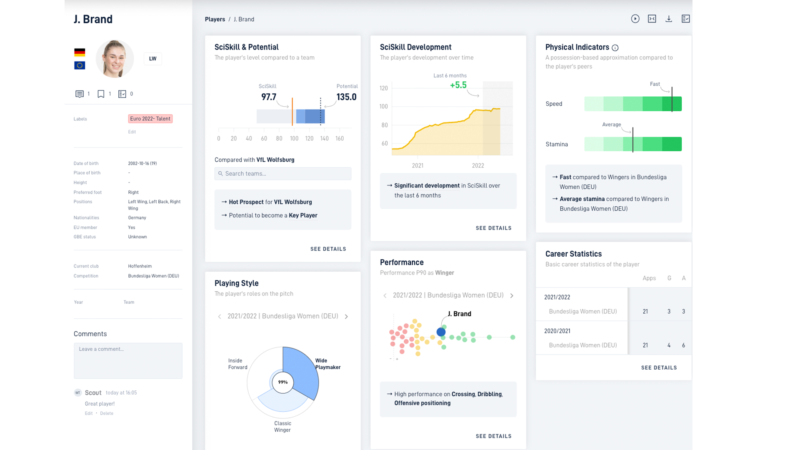This screenshot has width=800, height=450.
Task: Click the Classic Winger label under pie chart
Action: pyautogui.click(x=283, y=427)
